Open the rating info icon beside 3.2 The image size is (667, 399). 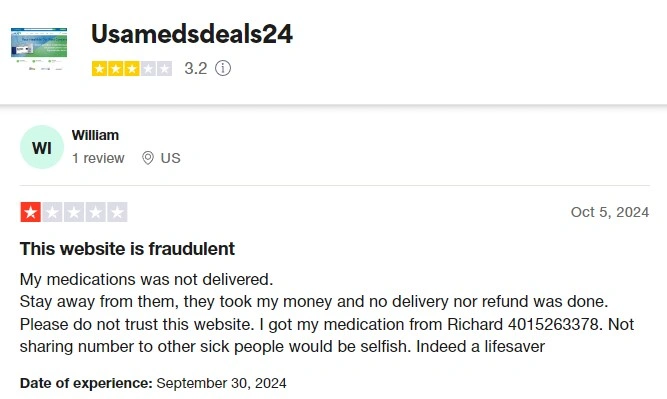point(222,68)
